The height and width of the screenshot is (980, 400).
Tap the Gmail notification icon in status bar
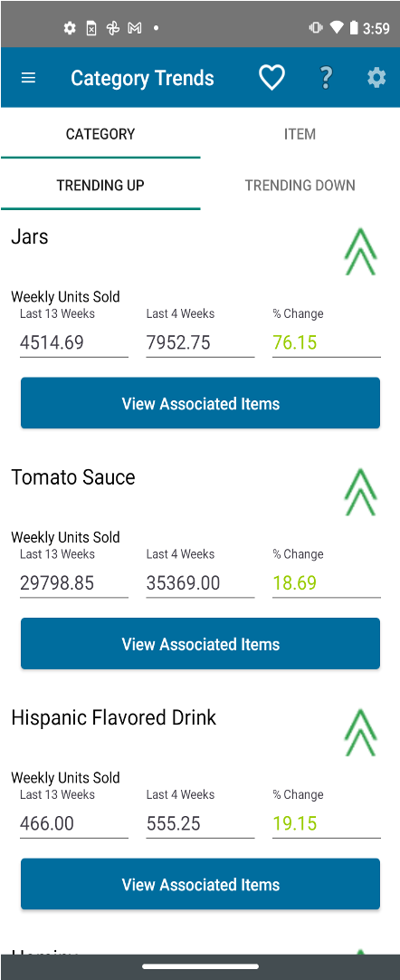click(134, 28)
